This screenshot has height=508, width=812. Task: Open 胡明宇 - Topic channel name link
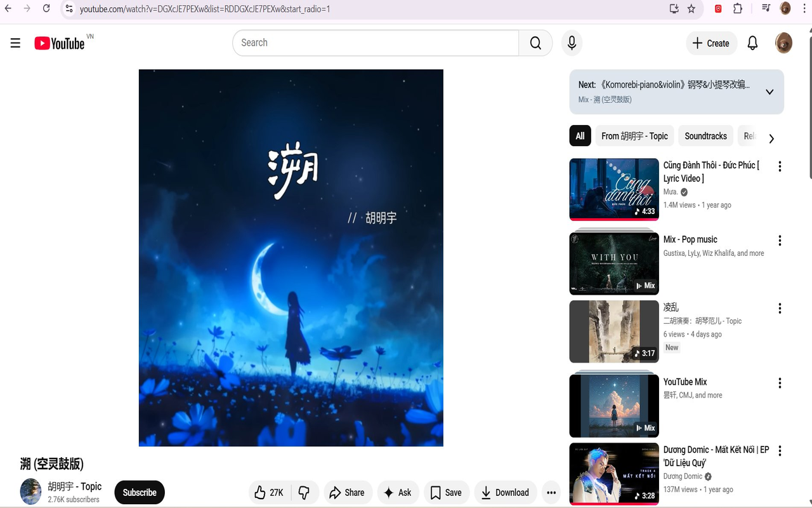[75, 486]
